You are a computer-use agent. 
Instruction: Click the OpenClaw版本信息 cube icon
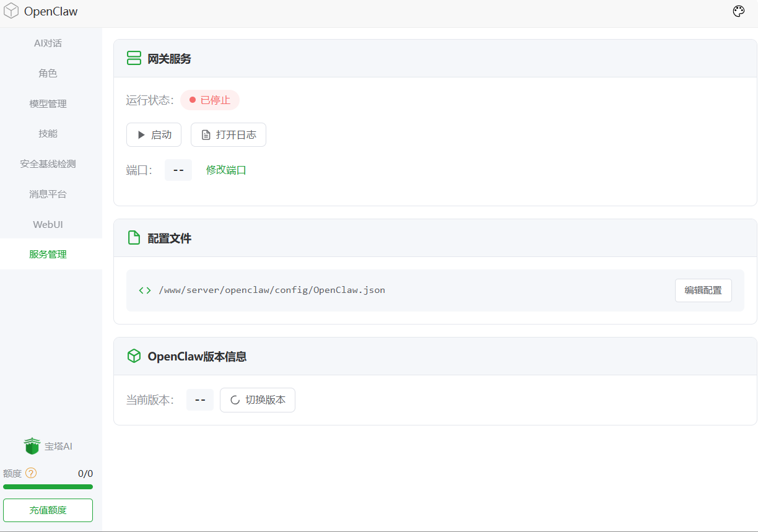click(134, 356)
